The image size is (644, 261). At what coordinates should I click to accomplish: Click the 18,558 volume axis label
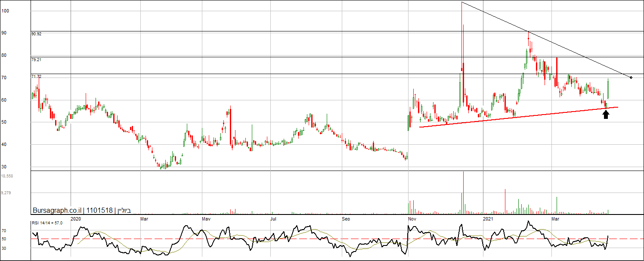pos(7,176)
